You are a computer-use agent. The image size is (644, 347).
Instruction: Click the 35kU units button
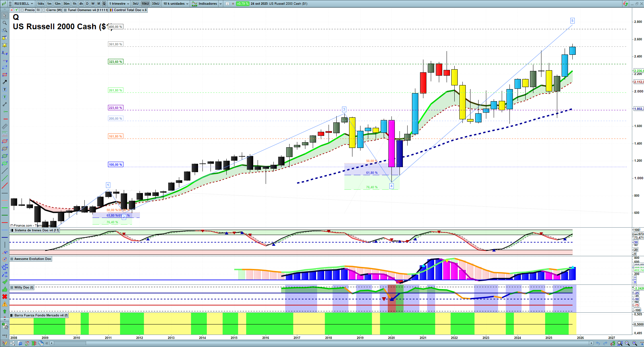click(156, 4)
